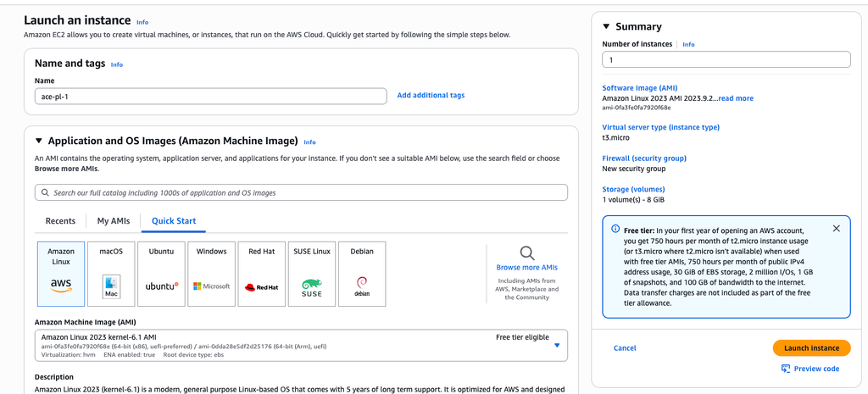Select the SUSE Linux tile
This screenshot has width=868, height=394.
312,274
